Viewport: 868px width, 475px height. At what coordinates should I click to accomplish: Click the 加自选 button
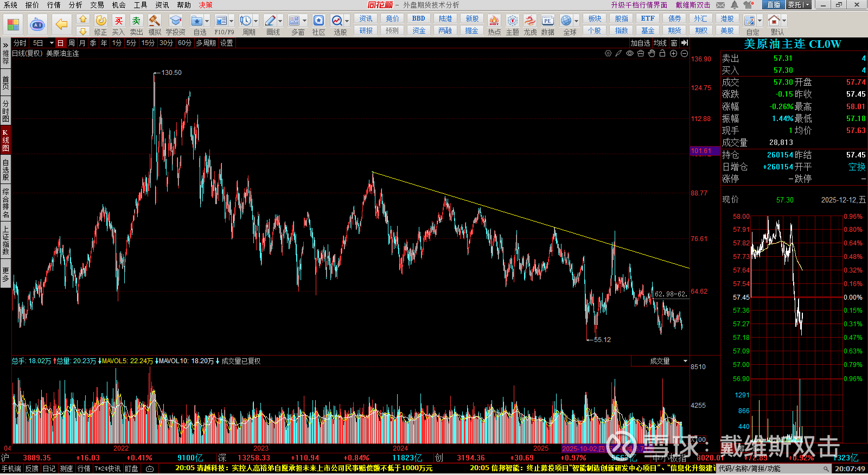pyautogui.click(x=640, y=43)
